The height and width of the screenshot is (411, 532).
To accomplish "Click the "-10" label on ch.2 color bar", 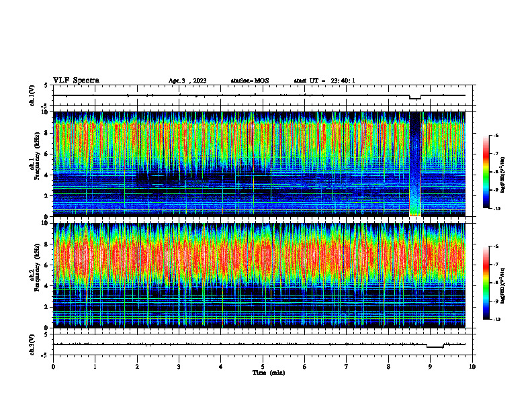I will tap(496, 319).
